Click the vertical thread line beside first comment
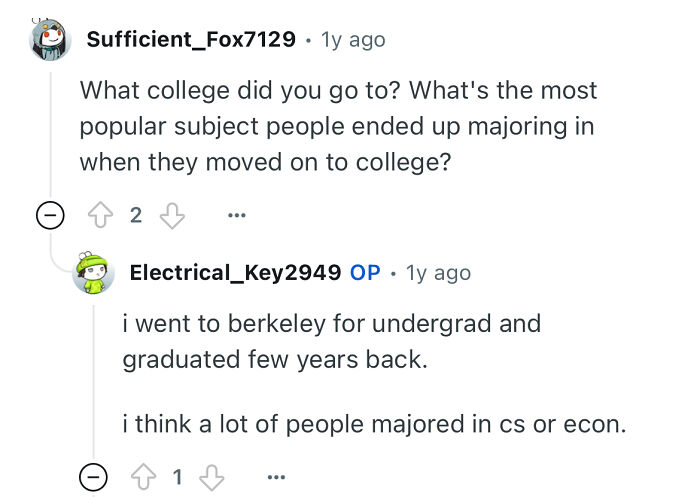The width and height of the screenshot is (700, 497). [x=51, y=130]
